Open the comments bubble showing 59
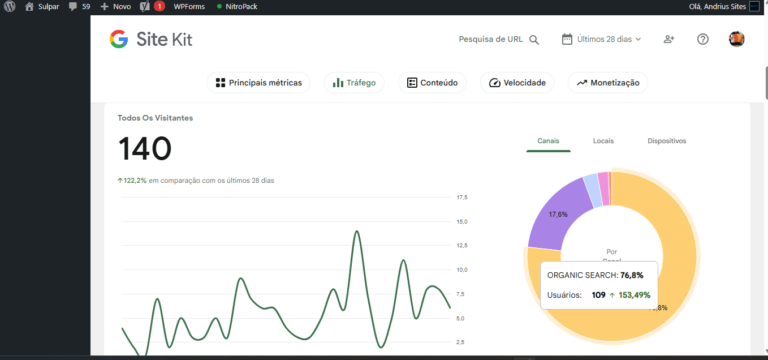 tap(80, 6)
